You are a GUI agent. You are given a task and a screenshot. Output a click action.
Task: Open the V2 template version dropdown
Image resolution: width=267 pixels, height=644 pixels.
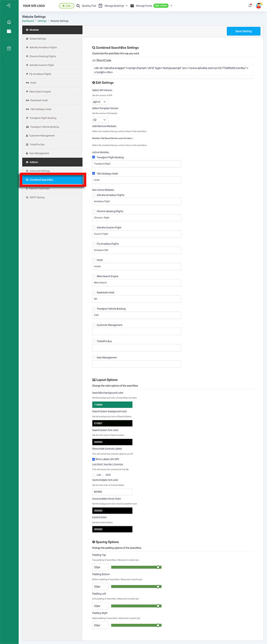point(100,120)
